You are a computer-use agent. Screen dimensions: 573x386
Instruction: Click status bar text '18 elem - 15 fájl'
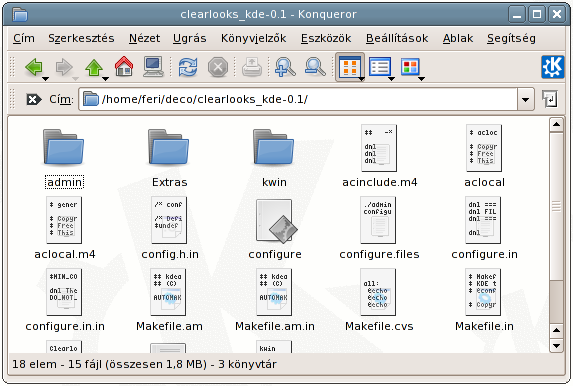(57, 364)
